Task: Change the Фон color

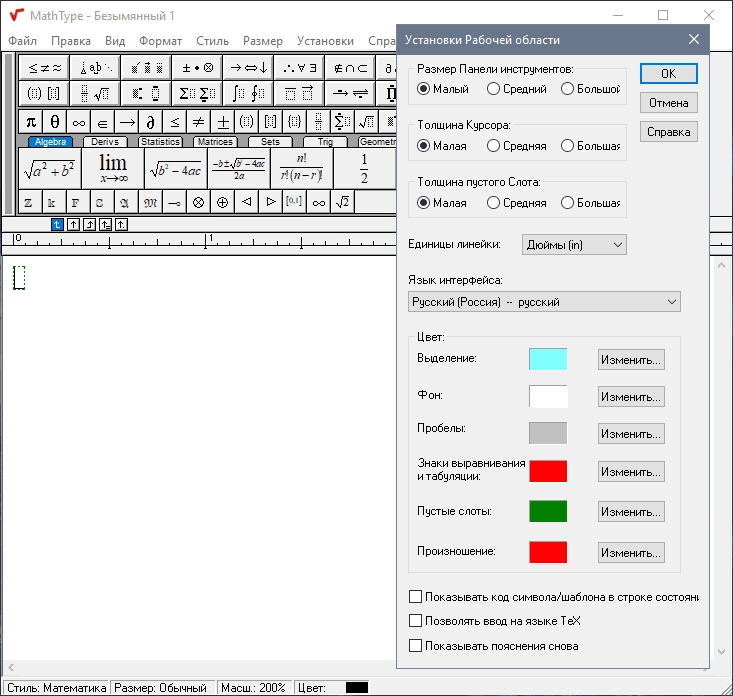Action: tap(631, 397)
